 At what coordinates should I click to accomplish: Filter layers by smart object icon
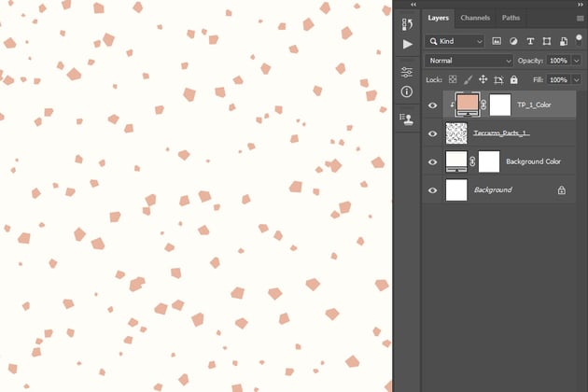click(564, 41)
